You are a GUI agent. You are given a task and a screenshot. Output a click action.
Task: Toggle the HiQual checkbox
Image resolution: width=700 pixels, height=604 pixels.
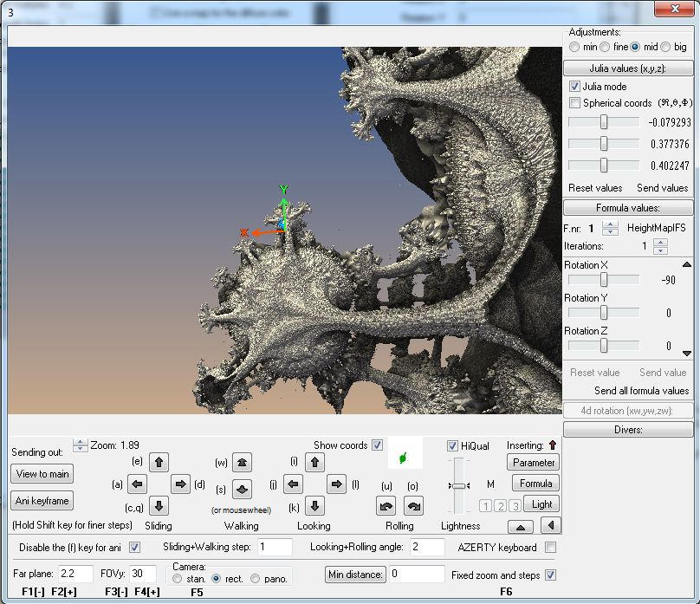pos(452,445)
